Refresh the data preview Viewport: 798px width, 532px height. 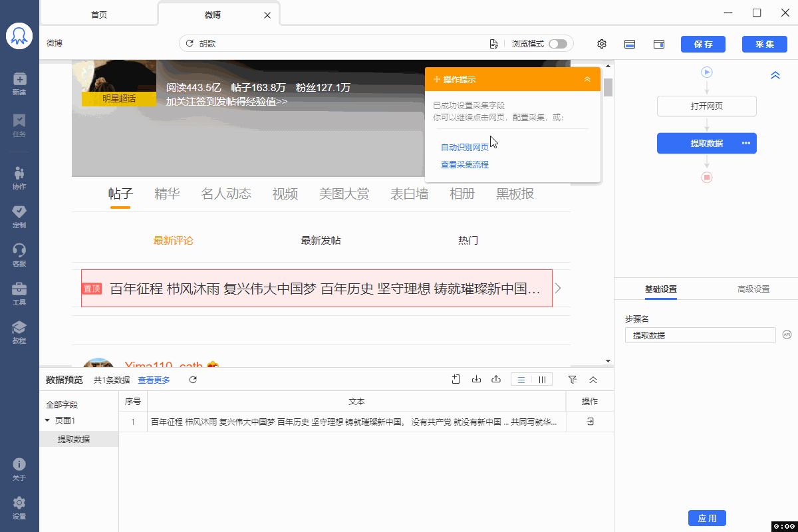pyautogui.click(x=193, y=380)
